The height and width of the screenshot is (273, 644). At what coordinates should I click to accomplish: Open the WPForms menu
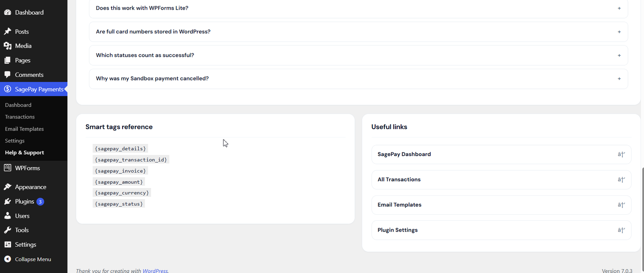(x=34, y=168)
